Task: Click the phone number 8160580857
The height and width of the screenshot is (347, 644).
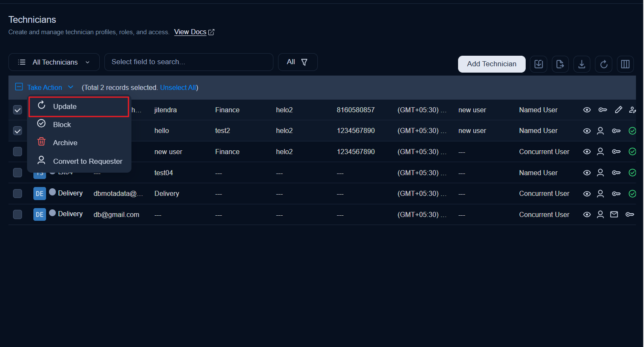Action: coord(356,110)
